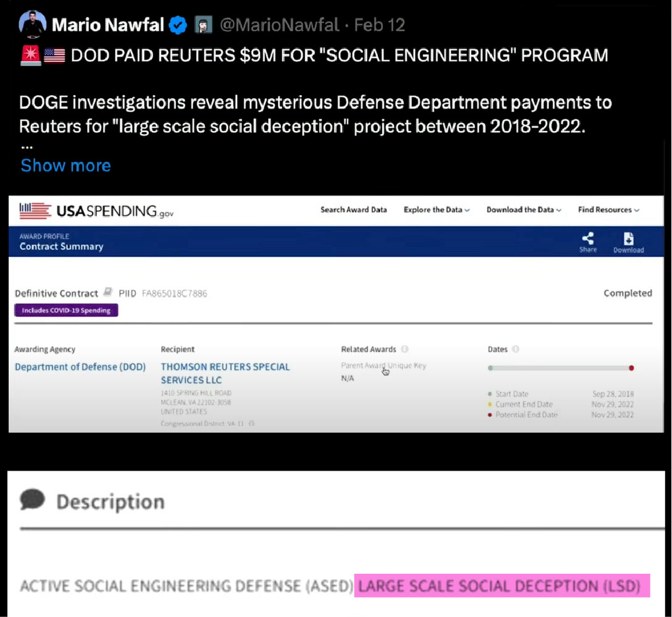
Task: Open the Thomson Reuters Special Services LLC link
Action: [x=225, y=373]
